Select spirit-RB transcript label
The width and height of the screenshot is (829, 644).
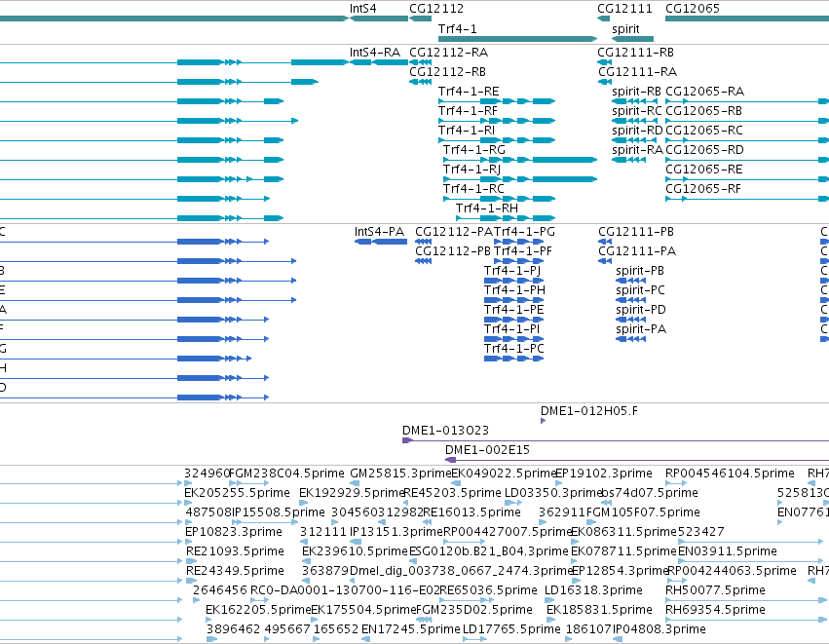[636, 92]
